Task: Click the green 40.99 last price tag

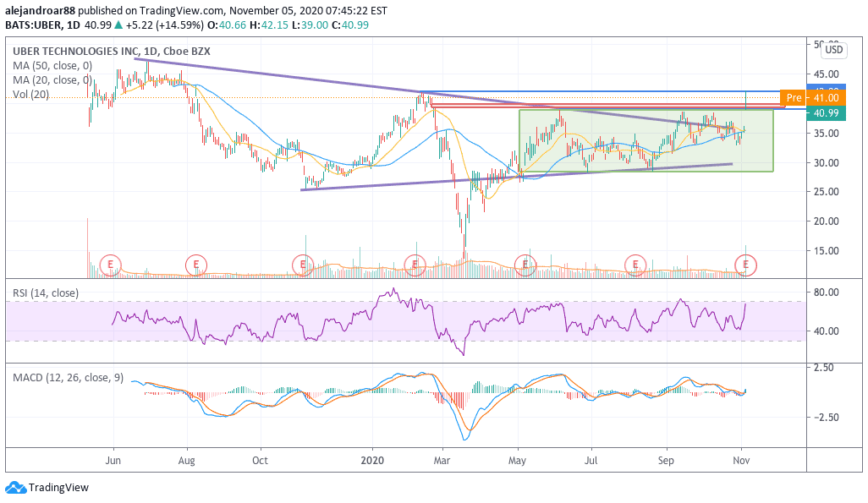Action: 826,113
